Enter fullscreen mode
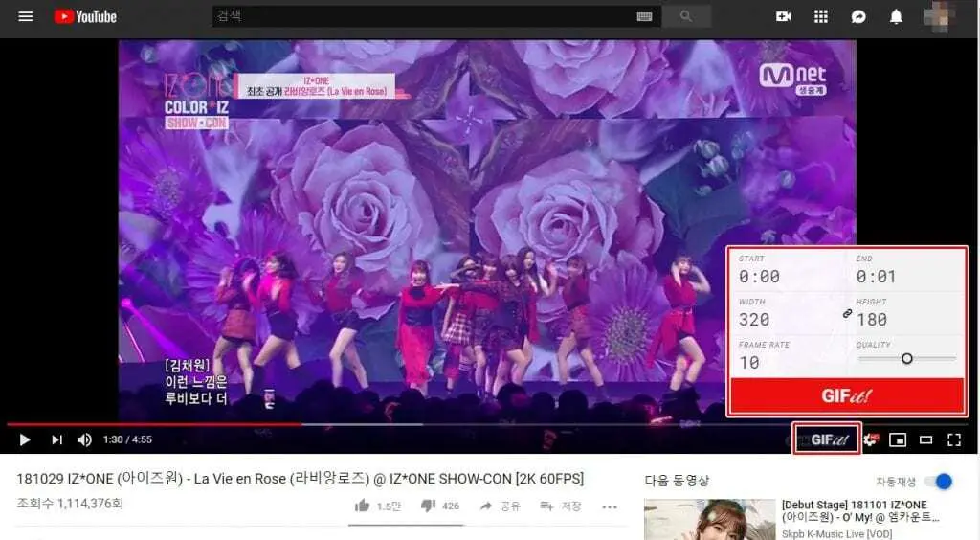Viewport: 980px width, 540px height. [954, 440]
